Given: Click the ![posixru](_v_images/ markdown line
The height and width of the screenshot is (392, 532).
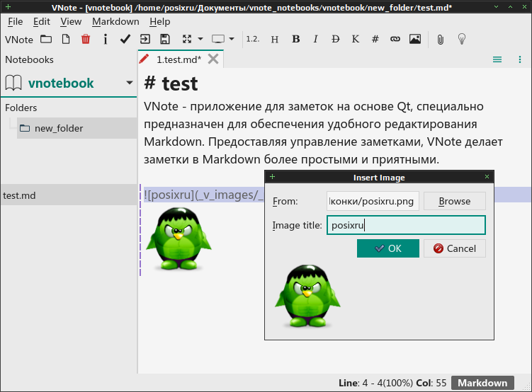Looking at the screenshot, I should pyautogui.click(x=203, y=195).
